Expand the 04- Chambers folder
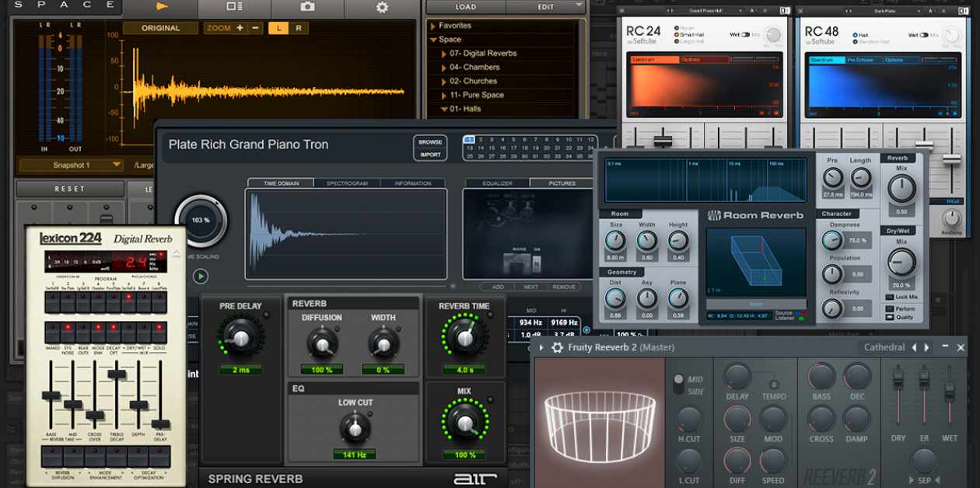 point(443,68)
